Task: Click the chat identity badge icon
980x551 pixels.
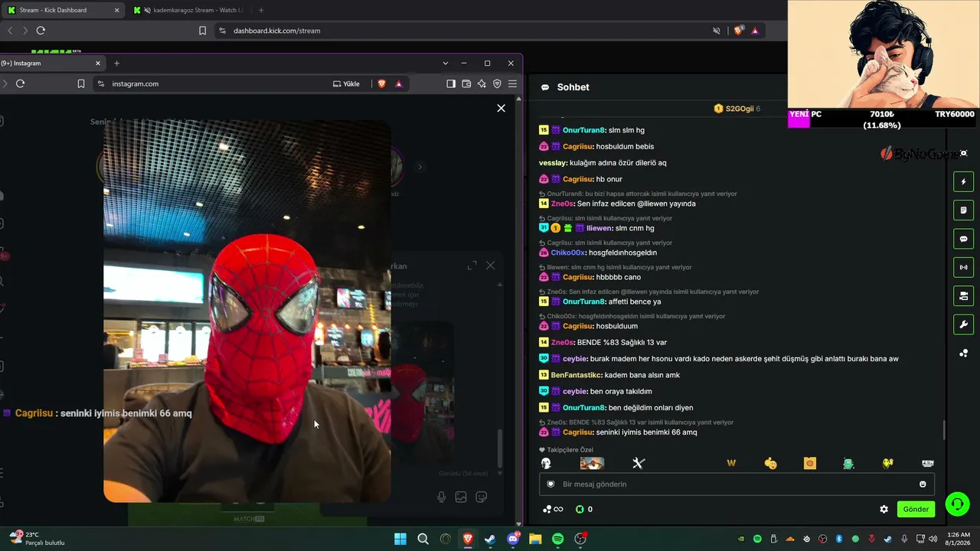Action: [x=550, y=484]
